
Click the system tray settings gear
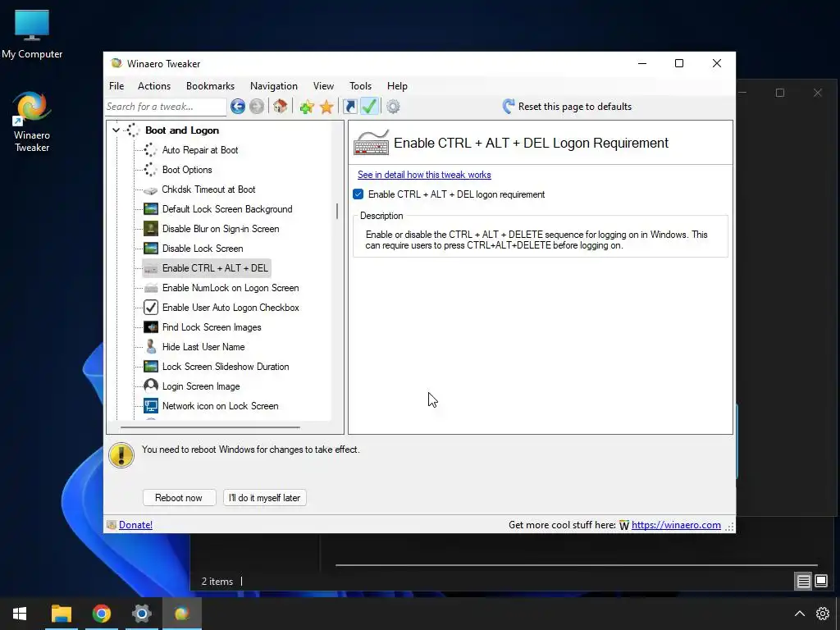[823, 614]
